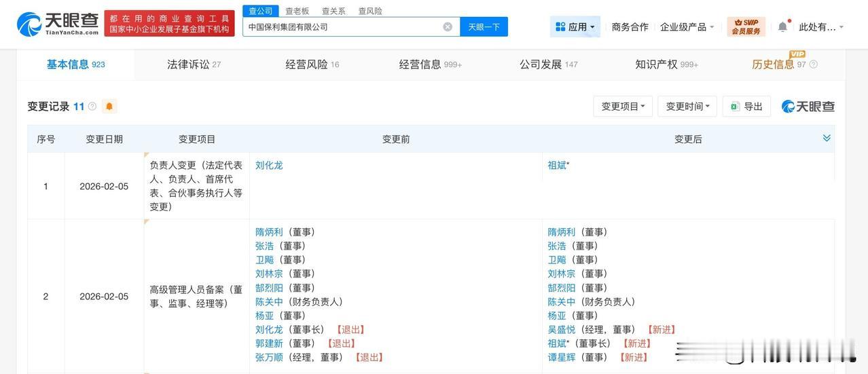Select the 查风险 search tab
The width and height of the screenshot is (868, 374).
[x=370, y=11]
